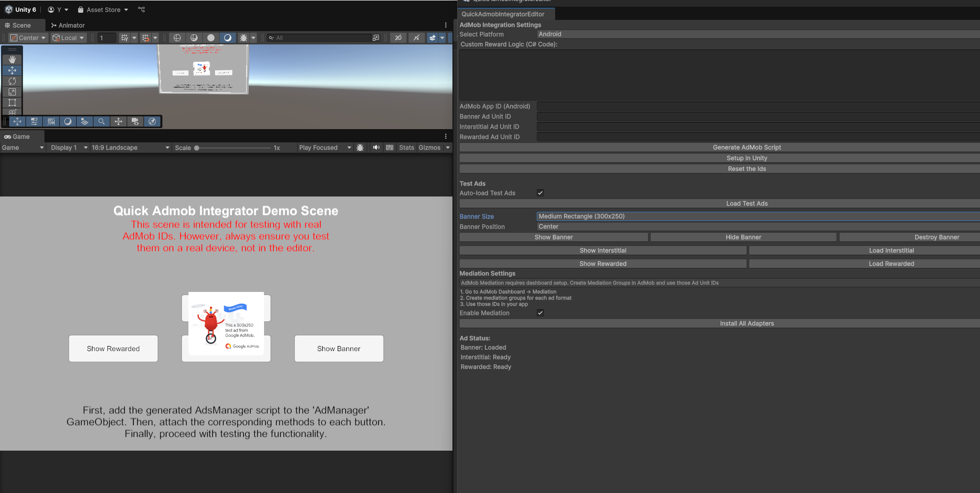
Task: Click the Game view Scale slider
Action: (233, 148)
